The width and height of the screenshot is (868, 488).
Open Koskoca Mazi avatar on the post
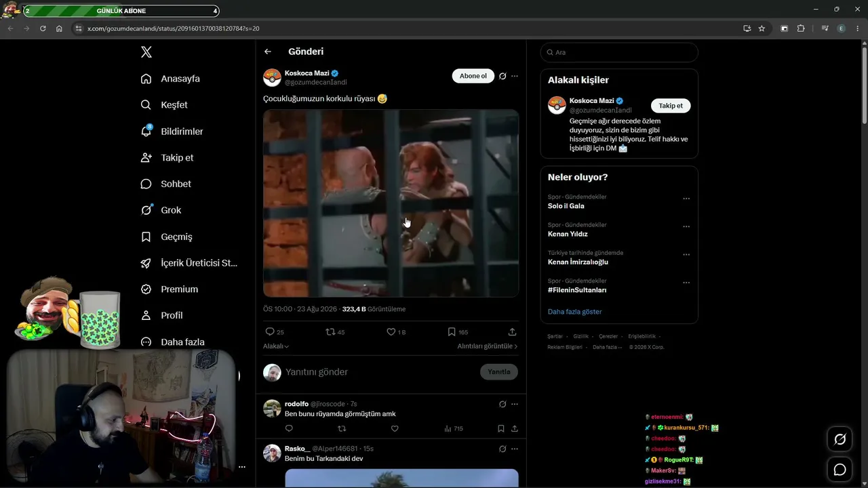(x=272, y=77)
